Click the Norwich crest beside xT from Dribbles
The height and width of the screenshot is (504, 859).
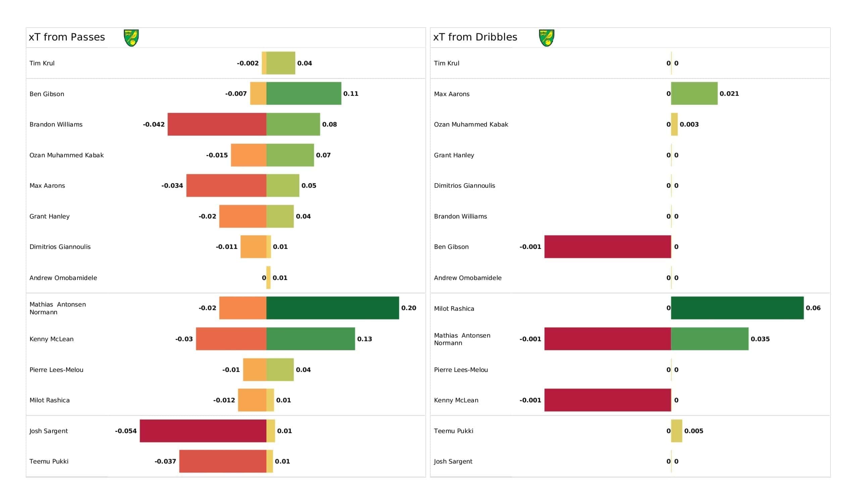(546, 38)
